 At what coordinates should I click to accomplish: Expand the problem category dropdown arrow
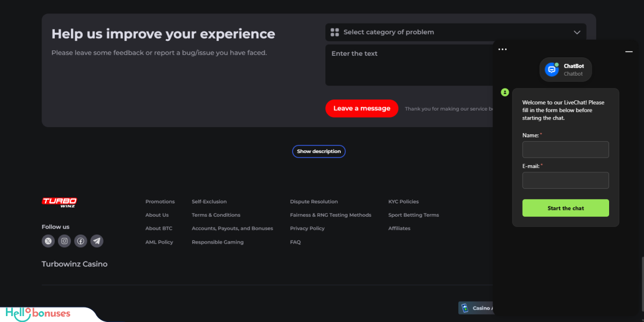(x=577, y=32)
